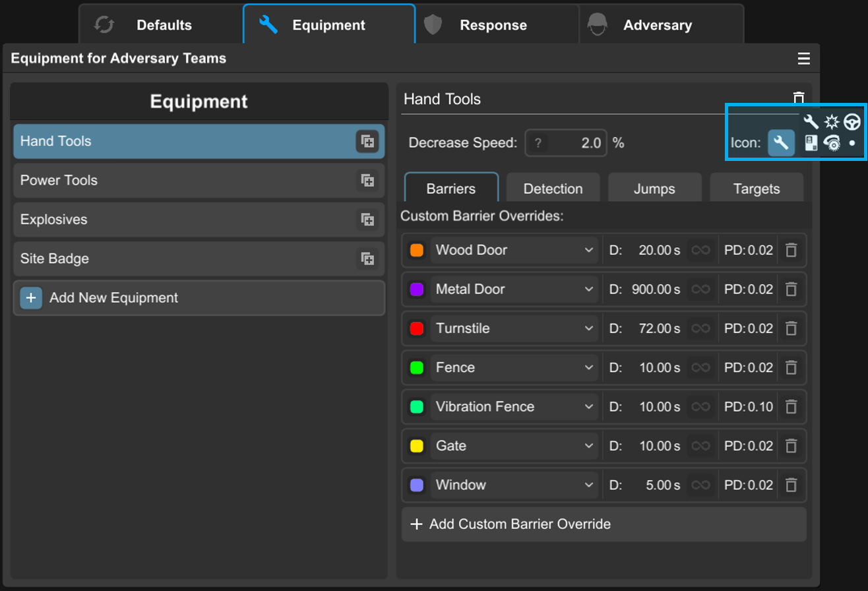Toggle infinite delay for Window

700,485
